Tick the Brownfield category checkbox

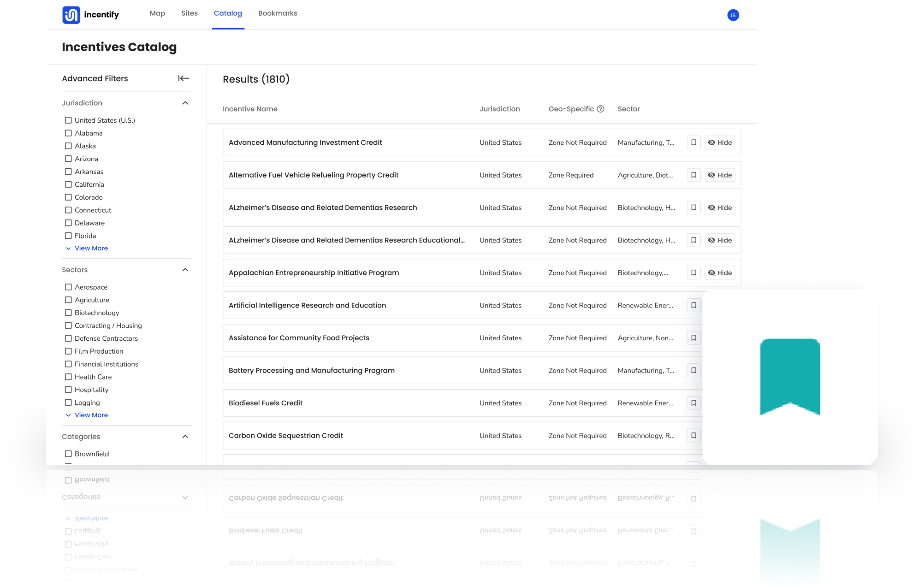[68, 454]
